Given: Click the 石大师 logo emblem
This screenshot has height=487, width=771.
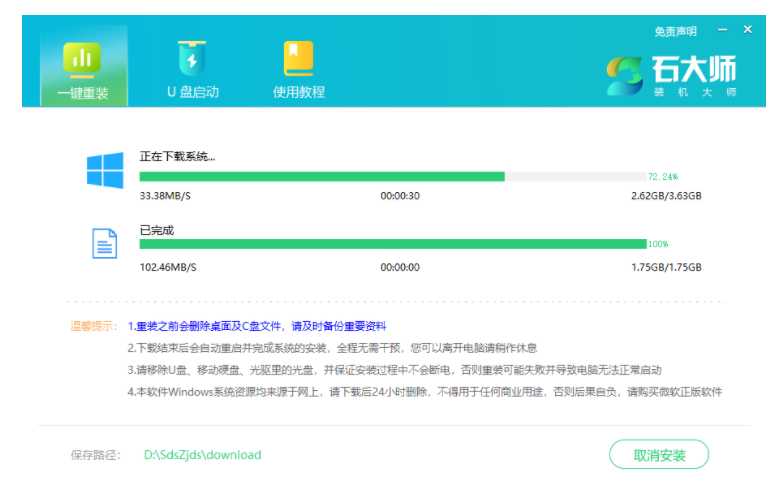Looking at the screenshot, I should [x=626, y=74].
